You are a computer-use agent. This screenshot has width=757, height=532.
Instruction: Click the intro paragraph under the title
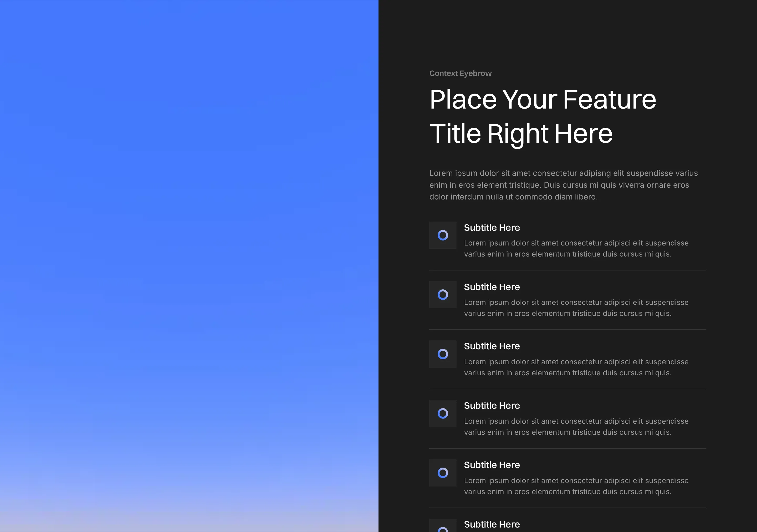pos(563,185)
